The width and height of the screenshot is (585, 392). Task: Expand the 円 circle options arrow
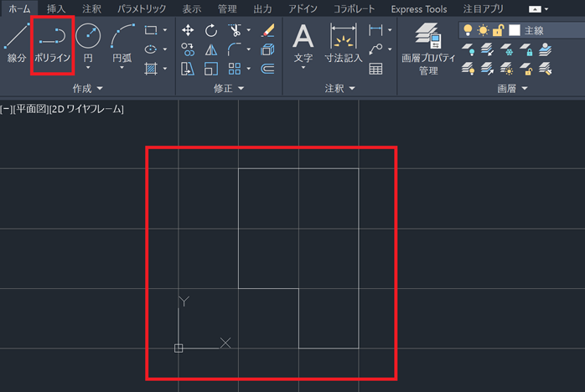[88, 68]
